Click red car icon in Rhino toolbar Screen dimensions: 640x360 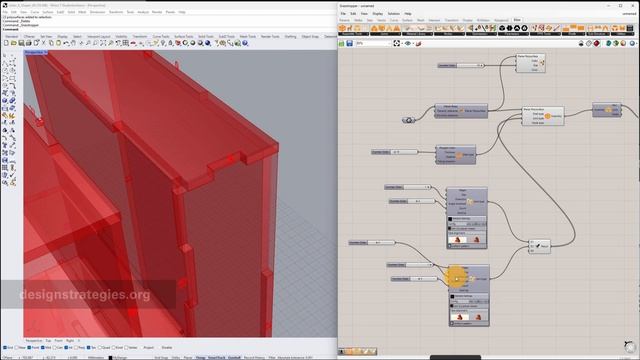tap(133, 43)
